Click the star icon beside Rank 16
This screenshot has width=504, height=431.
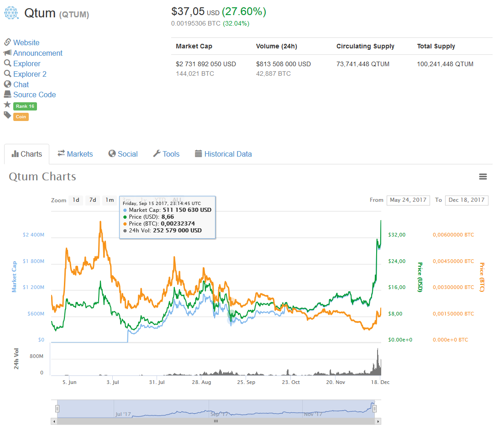point(7,105)
